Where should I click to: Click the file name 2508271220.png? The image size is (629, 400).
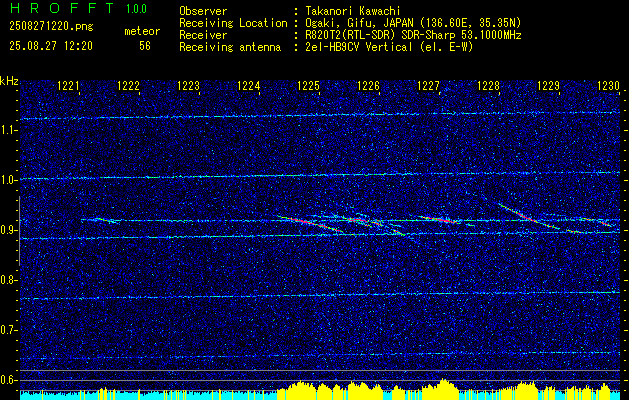click(51, 27)
